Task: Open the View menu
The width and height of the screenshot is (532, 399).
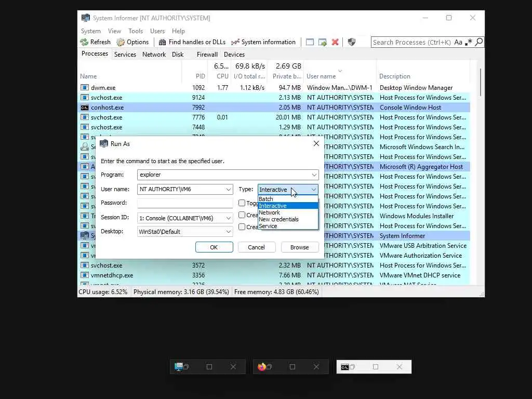Action: click(x=114, y=31)
